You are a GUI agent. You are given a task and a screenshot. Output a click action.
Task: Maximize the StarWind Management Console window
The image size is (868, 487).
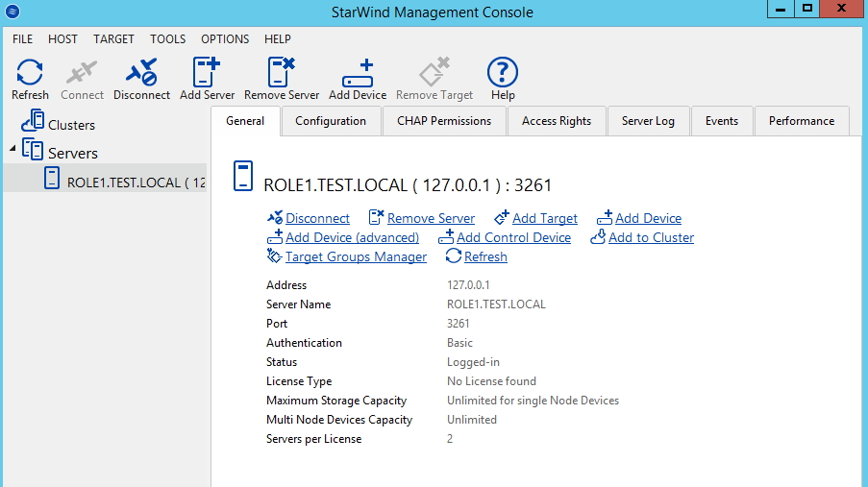coord(807,9)
